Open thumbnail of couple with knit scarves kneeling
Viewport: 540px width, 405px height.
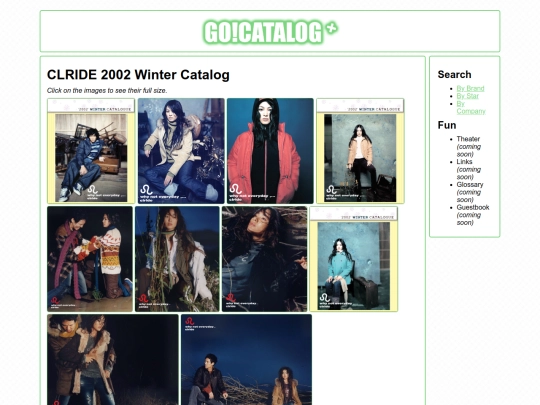pos(90,259)
